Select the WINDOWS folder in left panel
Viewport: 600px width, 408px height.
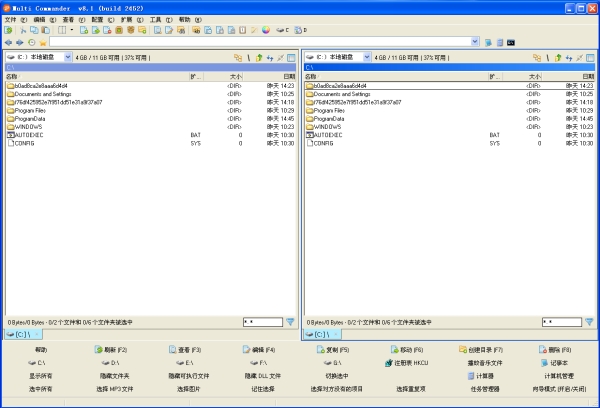pos(28,127)
